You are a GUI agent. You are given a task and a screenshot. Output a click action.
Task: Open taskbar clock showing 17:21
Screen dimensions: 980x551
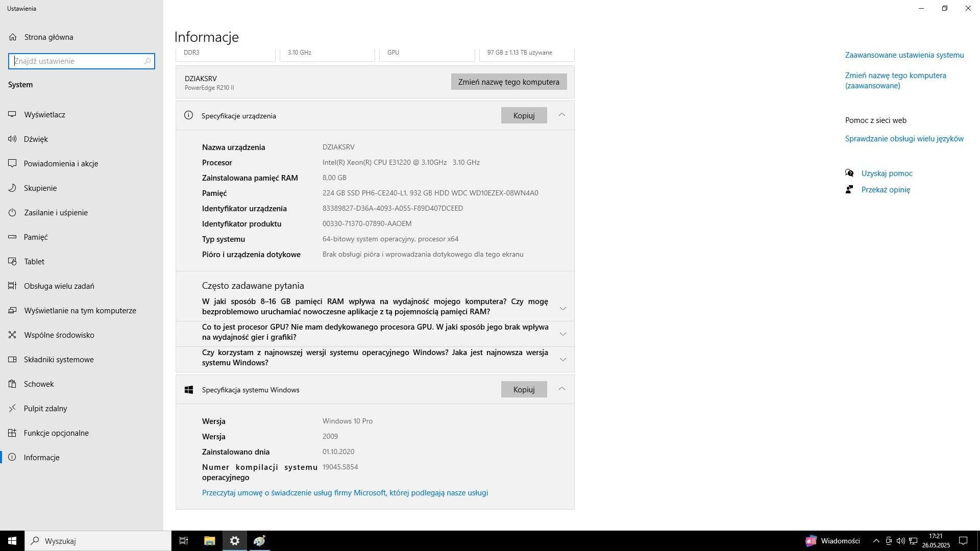point(936,541)
